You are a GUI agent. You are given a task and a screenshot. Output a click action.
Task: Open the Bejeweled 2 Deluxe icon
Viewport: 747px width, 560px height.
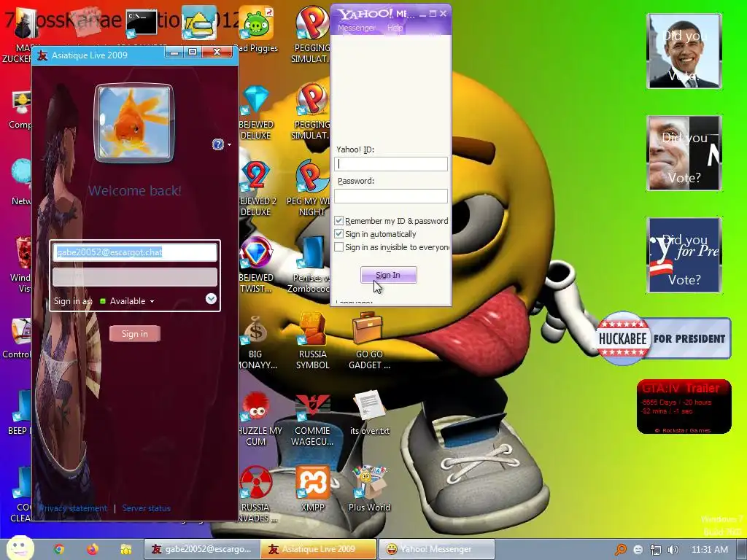tap(256, 176)
